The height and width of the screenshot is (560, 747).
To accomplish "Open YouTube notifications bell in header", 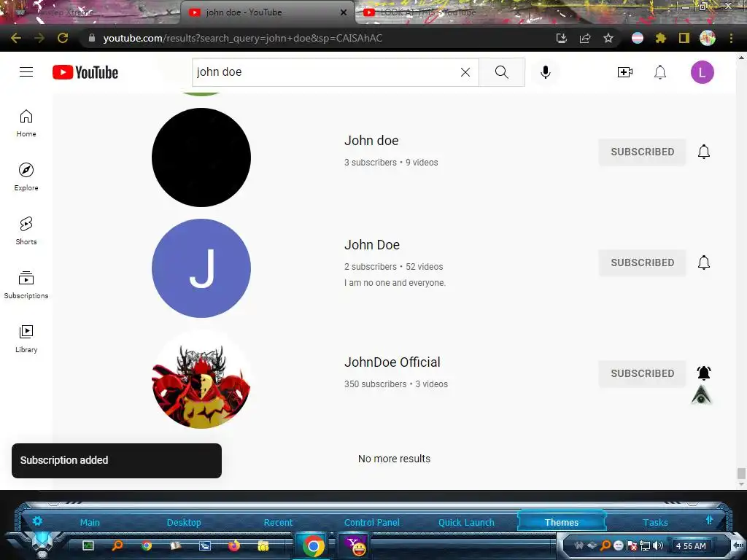I will pyautogui.click(x=659, y=72).
